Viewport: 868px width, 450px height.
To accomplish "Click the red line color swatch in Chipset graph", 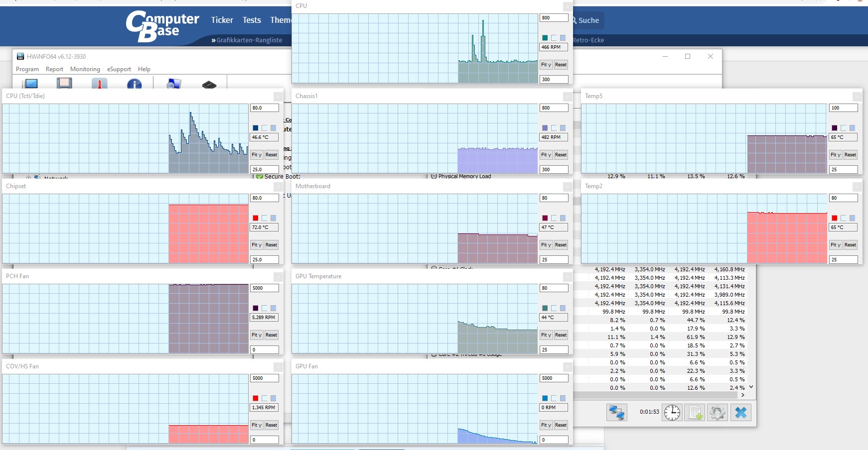I will pos(256,218).
